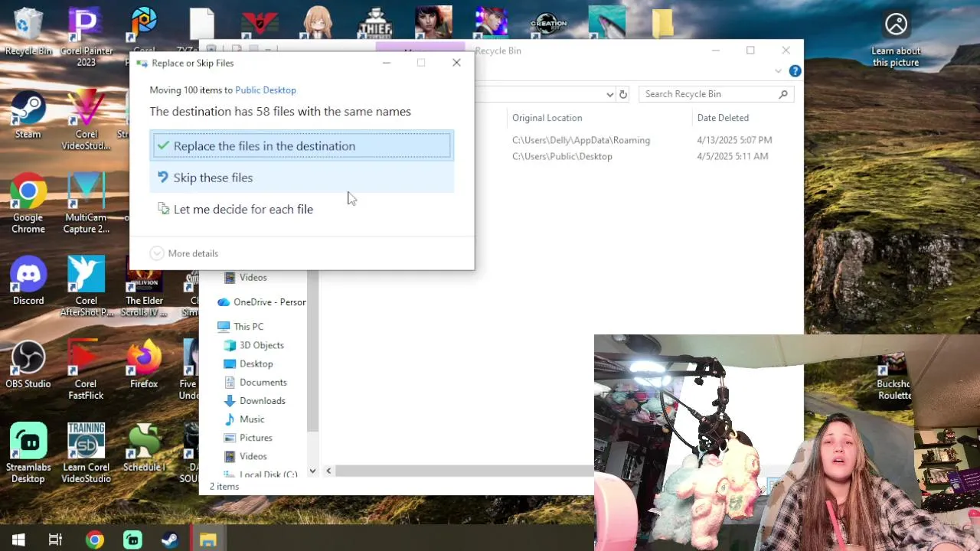Launch Steam from the desktop
Viewport: 980px width, 551px height.
point(28,115)
